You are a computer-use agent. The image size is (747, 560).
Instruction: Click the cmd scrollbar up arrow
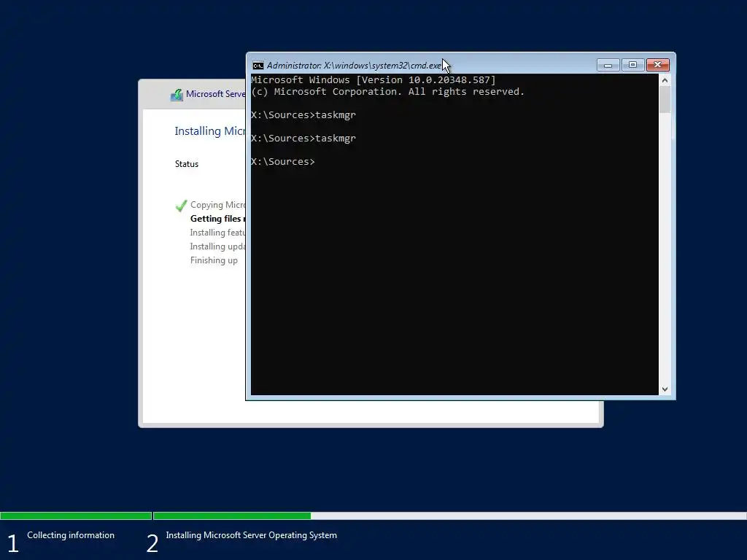(x=665, y=80)
